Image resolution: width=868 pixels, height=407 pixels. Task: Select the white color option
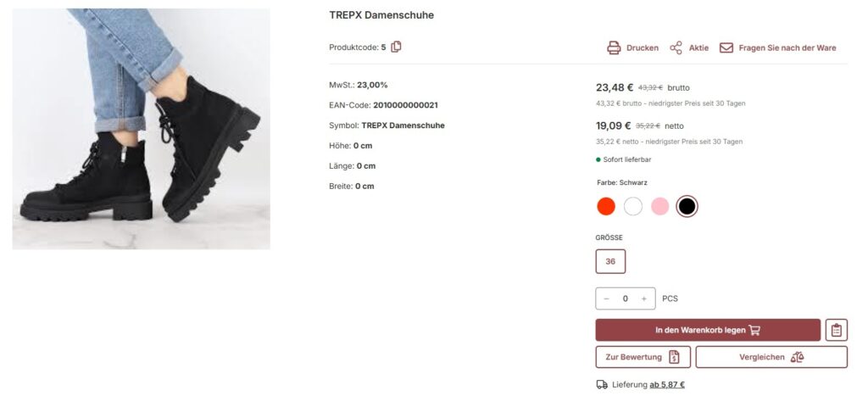point(632,207)
